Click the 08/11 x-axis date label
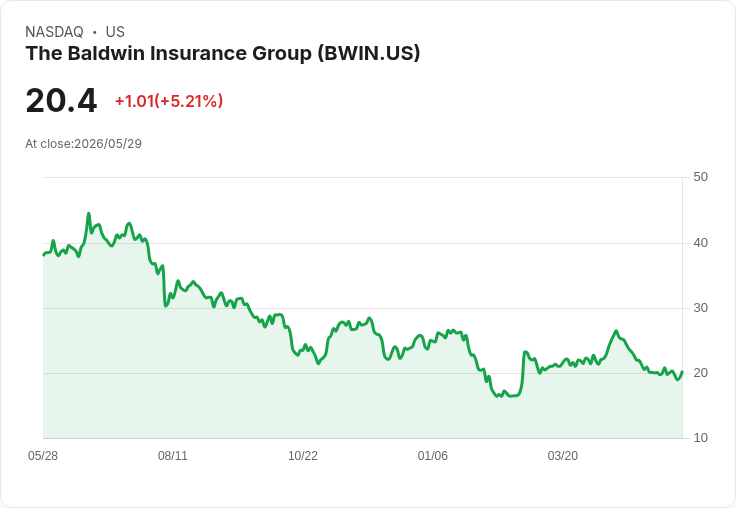The width and height of the screenshot is (736, 508). [x=173, y=456]
